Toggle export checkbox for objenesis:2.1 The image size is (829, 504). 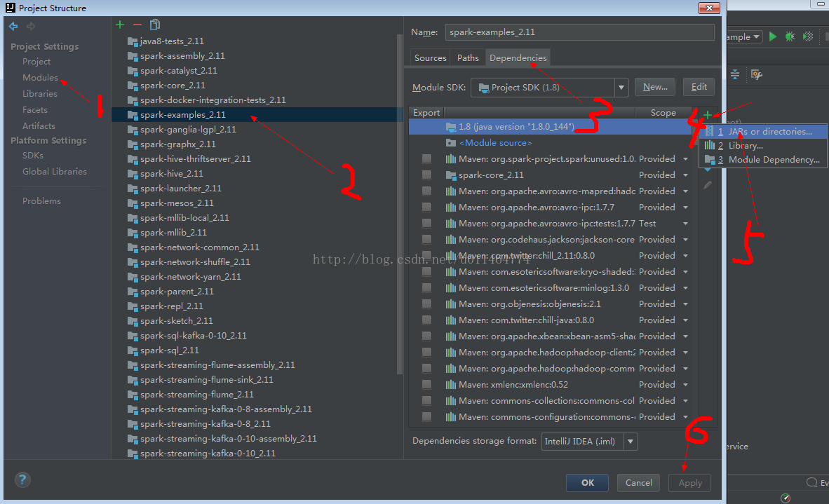click(x=426, y=304)
